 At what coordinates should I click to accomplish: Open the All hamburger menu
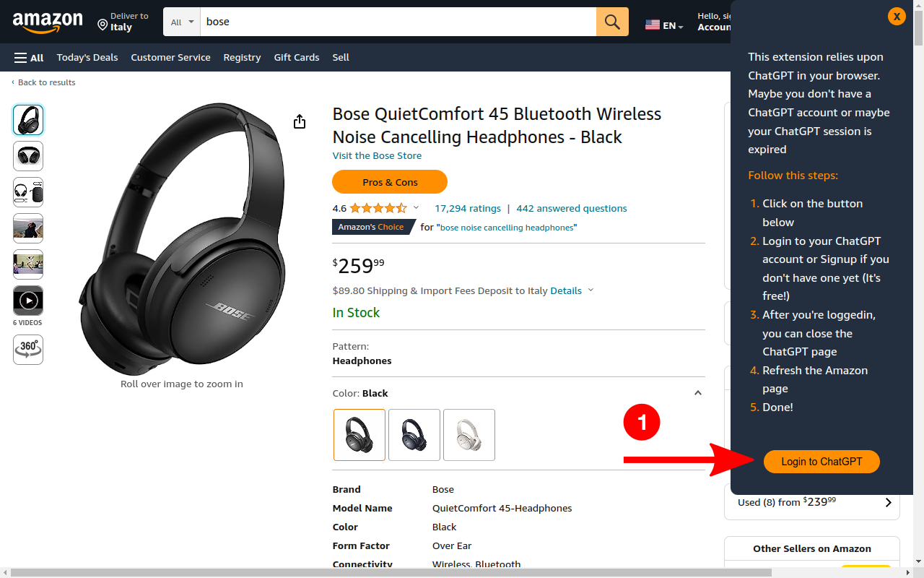[x=29, y=58]
